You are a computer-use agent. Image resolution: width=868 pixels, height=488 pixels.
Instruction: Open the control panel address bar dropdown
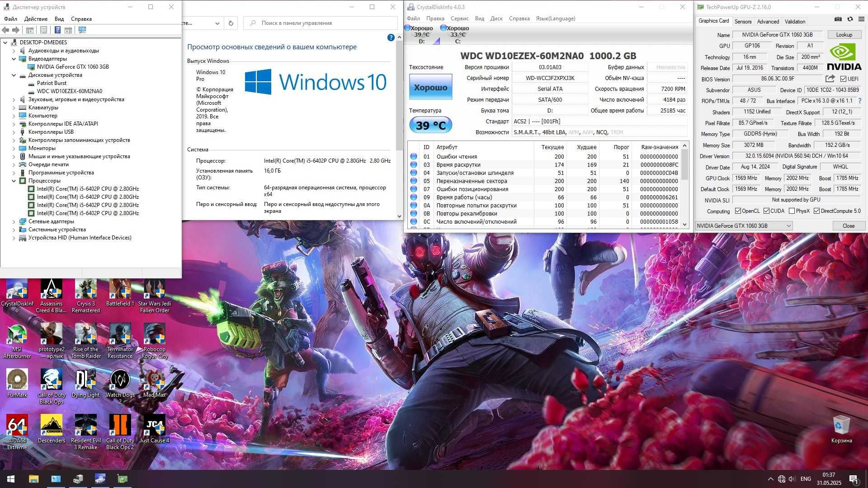[x=217, y=23]
